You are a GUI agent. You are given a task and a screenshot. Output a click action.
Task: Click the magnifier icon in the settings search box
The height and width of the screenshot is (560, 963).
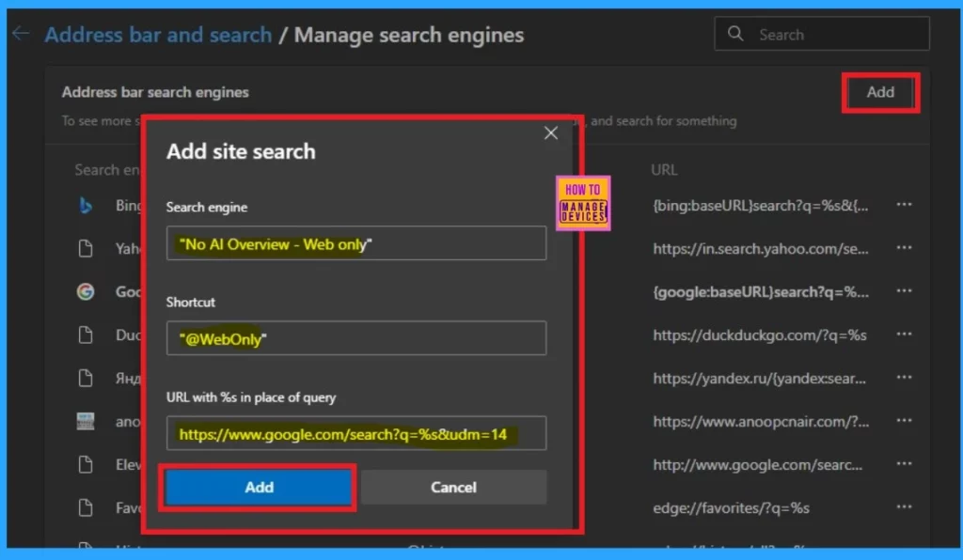click(735, 34)
